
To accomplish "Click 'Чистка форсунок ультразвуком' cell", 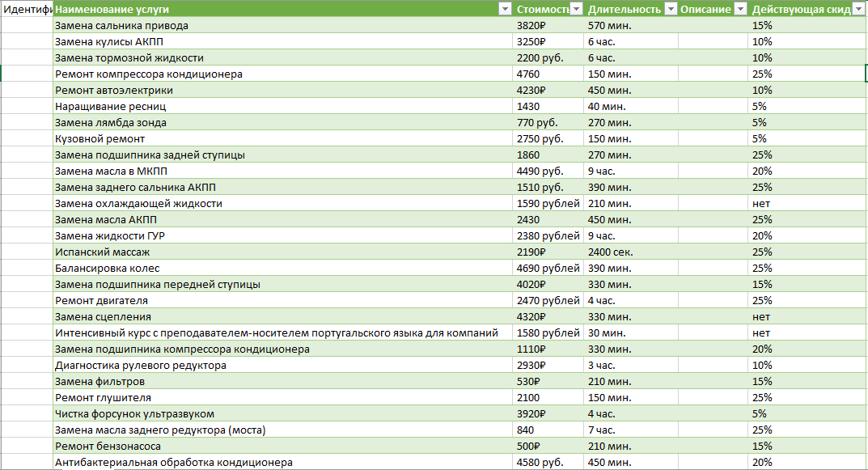I will [x=283, y=413].
